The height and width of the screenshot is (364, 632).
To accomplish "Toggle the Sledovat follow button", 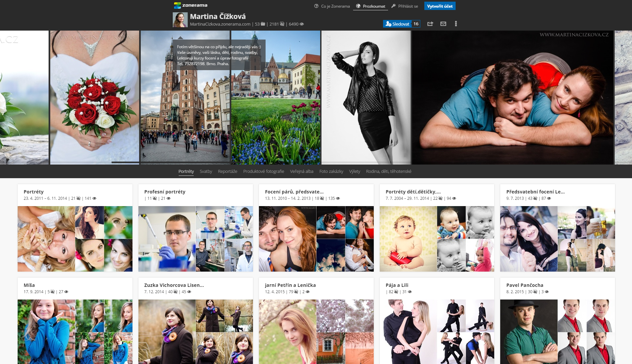I will tap(397, 24).
